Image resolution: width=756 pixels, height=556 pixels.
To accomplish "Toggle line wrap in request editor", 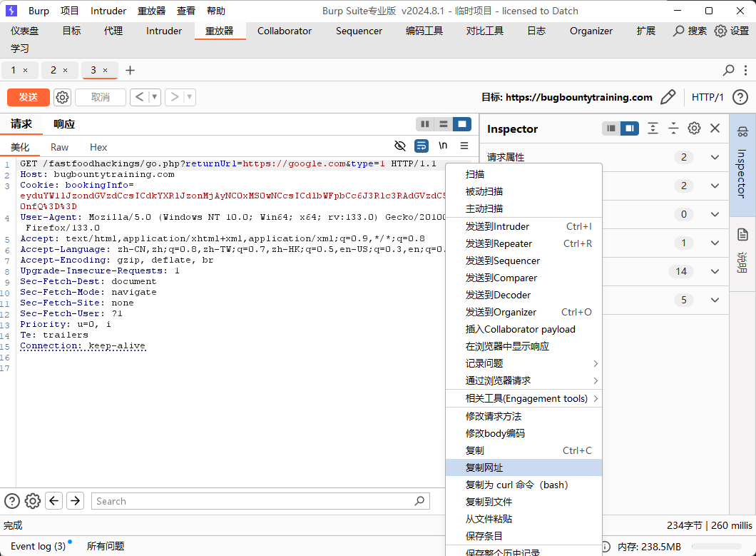I will click(422, 146).
